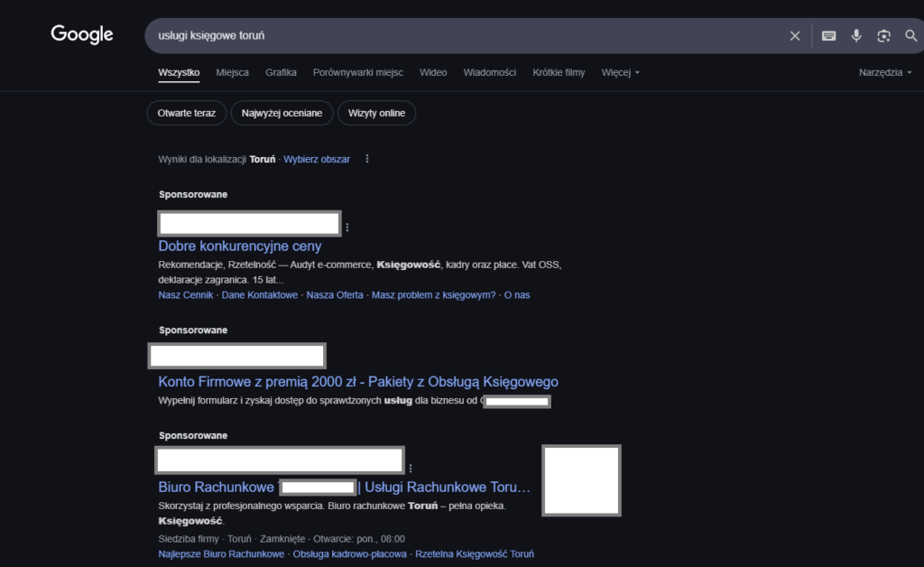Switch to the 'Miejsca' tab

232,72
